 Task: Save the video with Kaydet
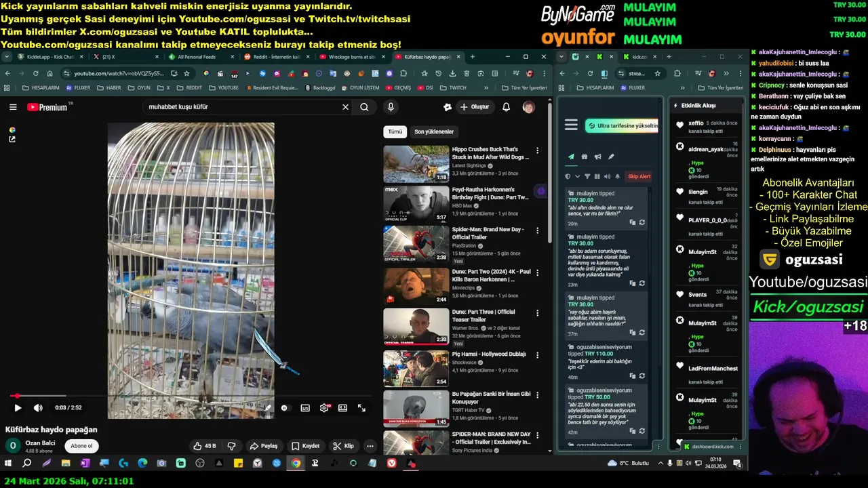305,446
